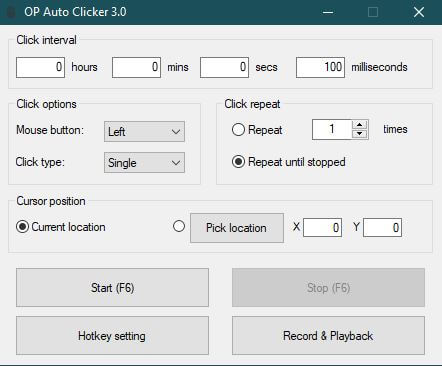Focus the mins interval field
This screenshot has height=366, width=442.
[x=136, y=67]
